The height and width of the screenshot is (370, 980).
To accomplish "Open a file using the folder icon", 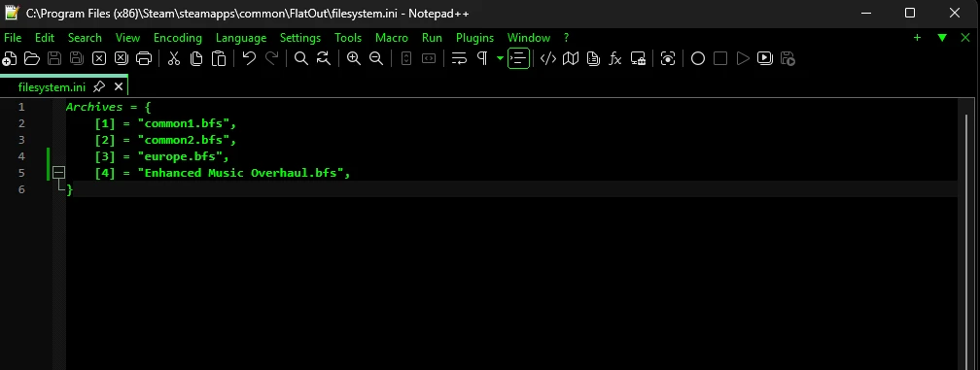I will (x=32, y=58).
